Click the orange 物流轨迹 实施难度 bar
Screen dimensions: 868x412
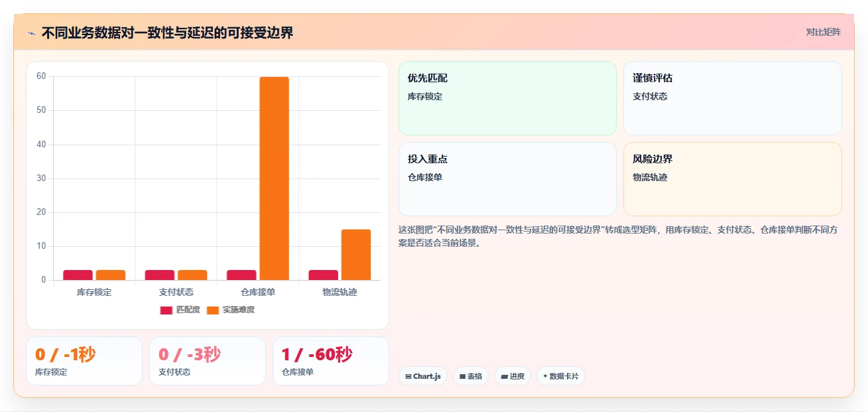[x=356, y=255]
